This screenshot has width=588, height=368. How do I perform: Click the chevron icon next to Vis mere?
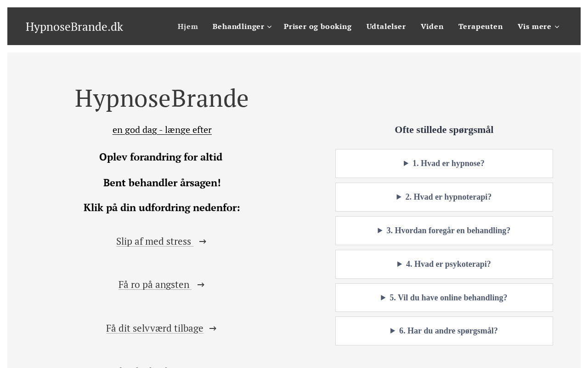[557, 27]
